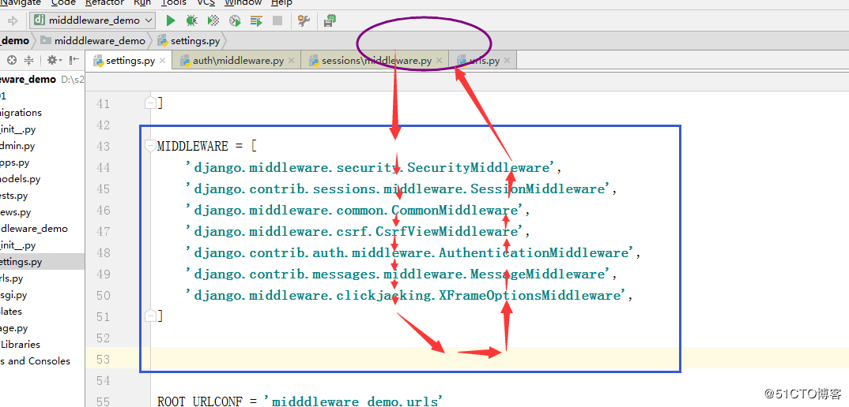Click line number 47 in gutter

tap(102, 232)
